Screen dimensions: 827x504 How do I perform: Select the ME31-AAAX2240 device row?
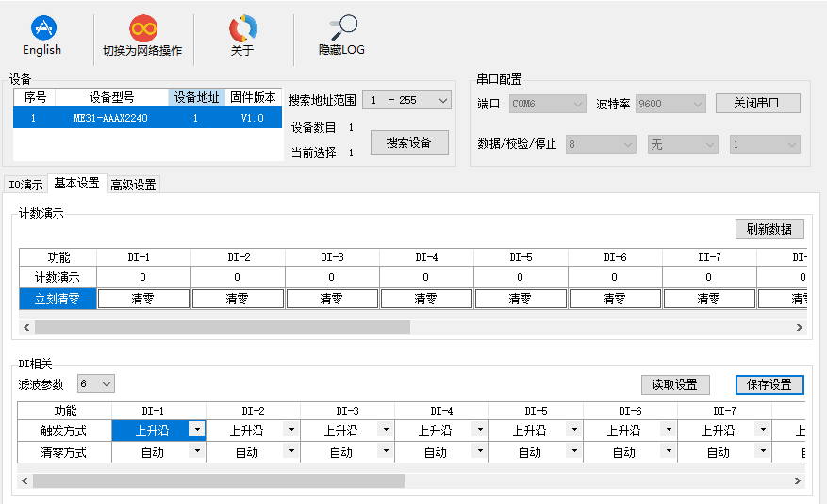coord(148,118)
